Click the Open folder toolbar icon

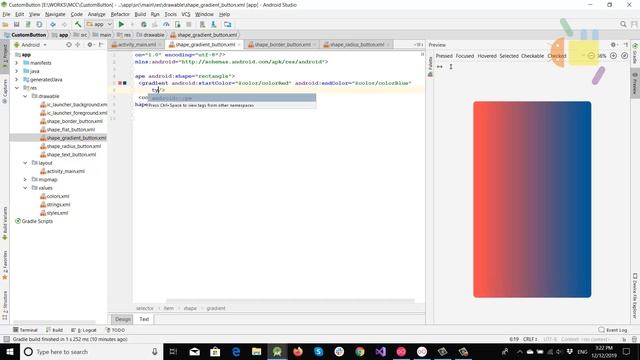5,24
